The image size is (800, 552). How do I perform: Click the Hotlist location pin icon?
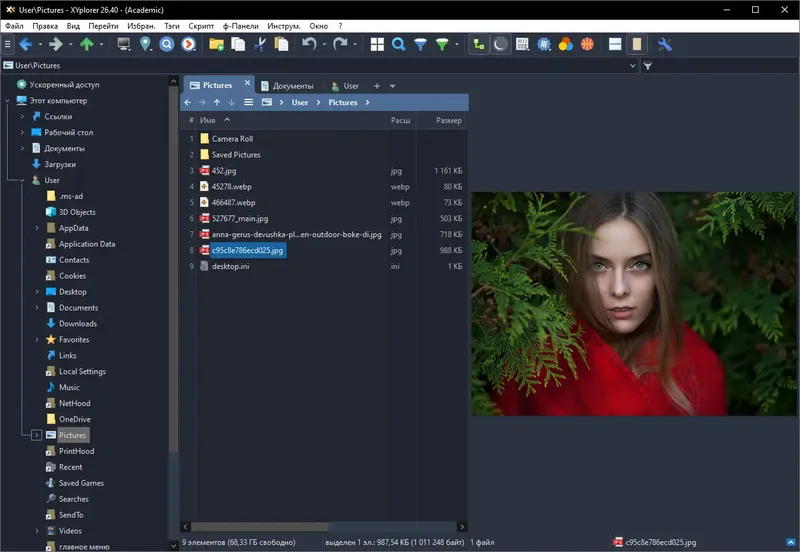point(146,44)
